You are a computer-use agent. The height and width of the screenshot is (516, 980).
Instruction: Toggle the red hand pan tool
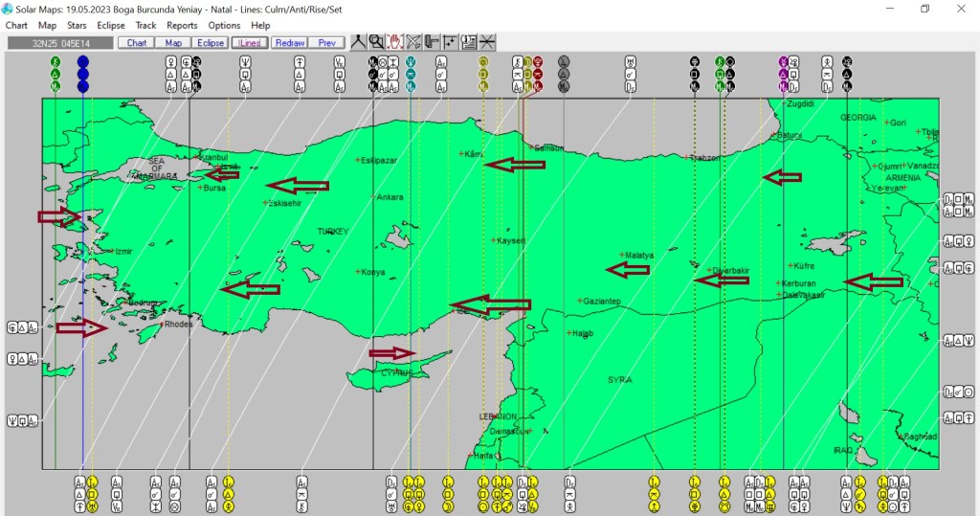(395, 42)
